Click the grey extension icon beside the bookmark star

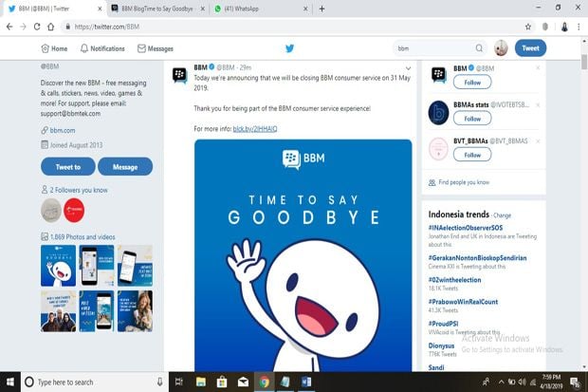tap(545, 27)
